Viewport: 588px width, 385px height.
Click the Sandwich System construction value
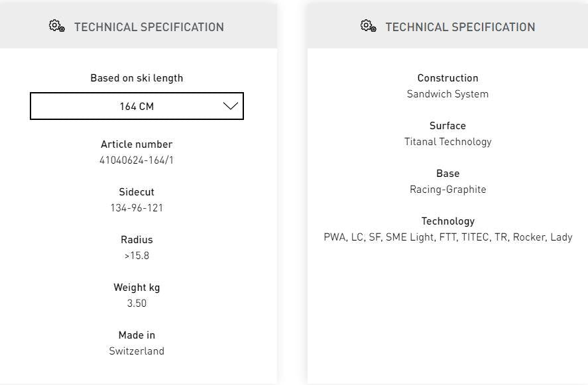pyautogui.click(x=447, y=94)
